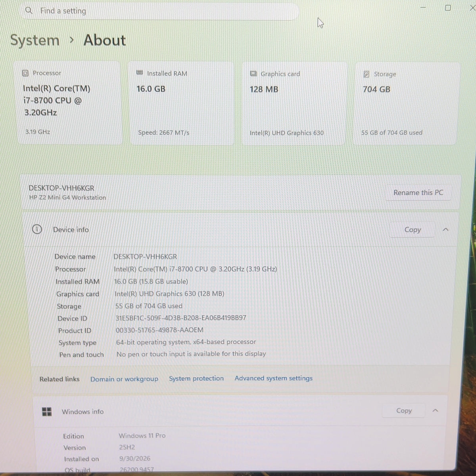476x476 pixels.
Task: Click the Processor card chip icon
Action: pos(25,73)
